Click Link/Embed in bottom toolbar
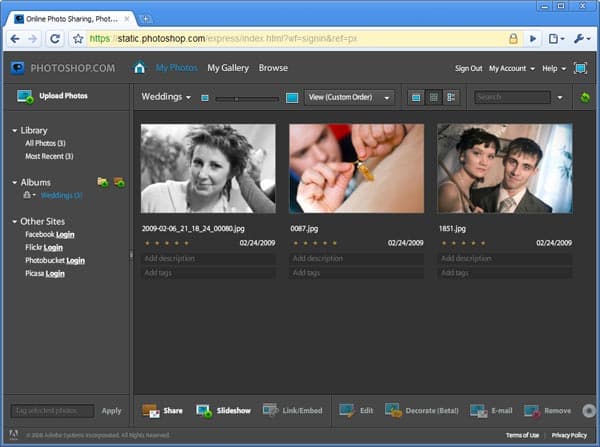The width and height of the screenshot is (600, 447). point(293,411)
